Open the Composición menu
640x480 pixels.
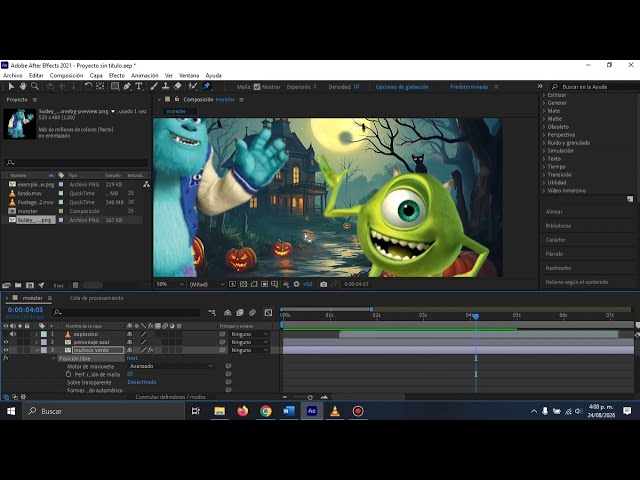67,76
